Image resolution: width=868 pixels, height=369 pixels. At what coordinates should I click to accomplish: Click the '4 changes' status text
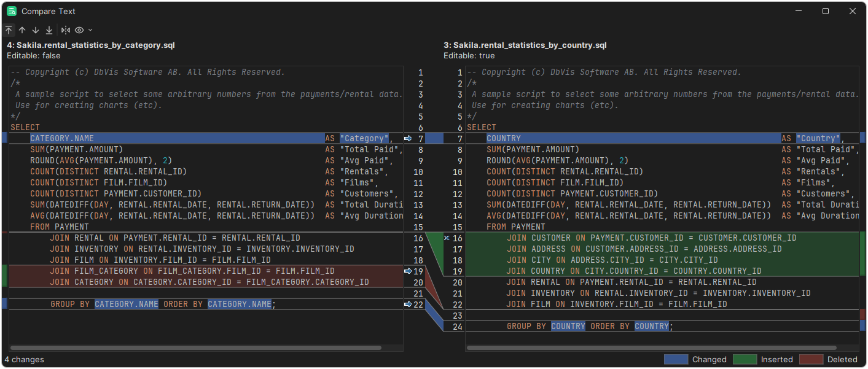click(24, 360)
